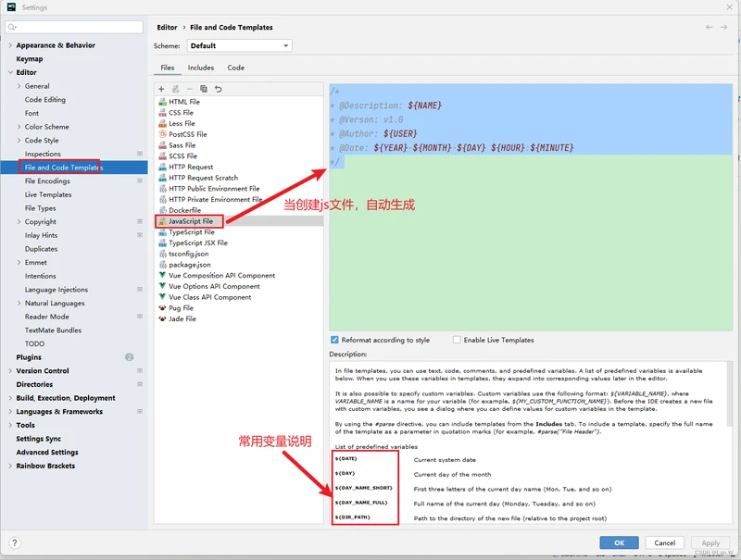Viewport: 741px width, 560px height.
Task: Expand the General settings node
Action: [19, 86]
